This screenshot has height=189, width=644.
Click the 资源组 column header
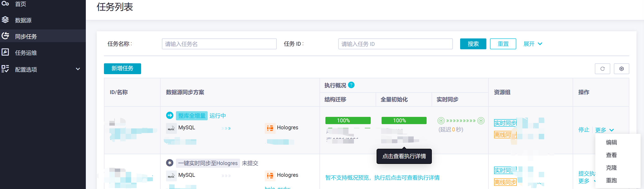click(x=502, y=92)
